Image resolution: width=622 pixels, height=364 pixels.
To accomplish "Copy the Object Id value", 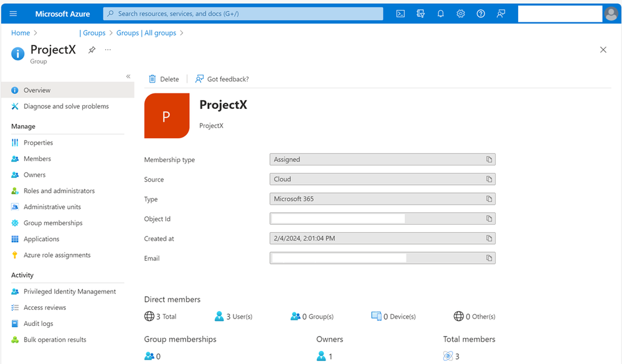I will [489, 218].
